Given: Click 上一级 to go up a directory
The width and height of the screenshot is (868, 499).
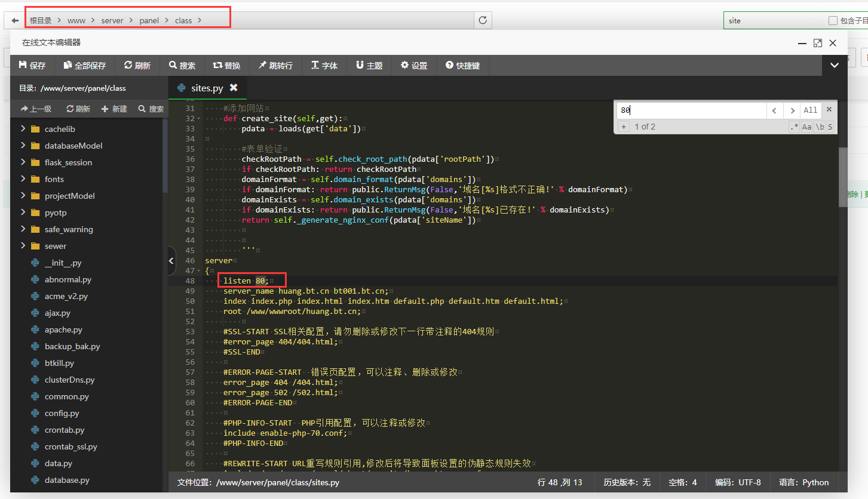Looking at the screenshot, I should tap(36, 109).
